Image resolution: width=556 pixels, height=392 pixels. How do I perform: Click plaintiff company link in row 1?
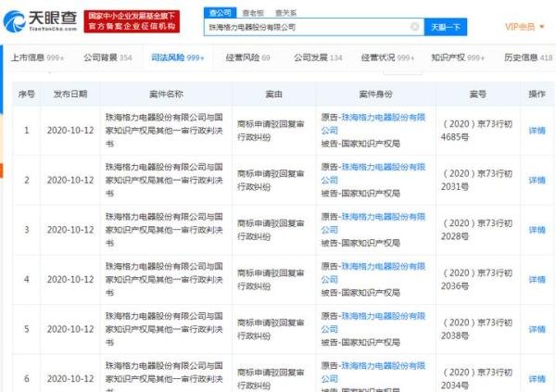point(373,124)
